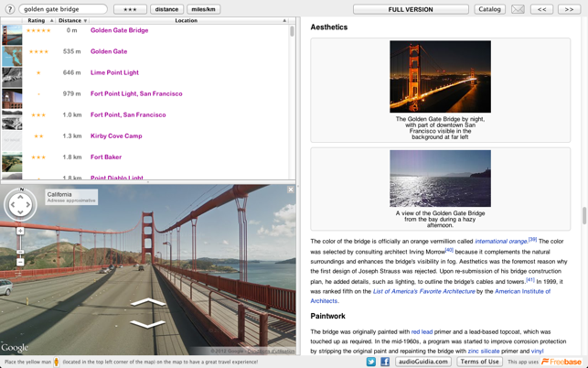Open Fort Point, San Francisco entry
The height and width of the screenshot is (368, 588).
click(x=128, y=115)
